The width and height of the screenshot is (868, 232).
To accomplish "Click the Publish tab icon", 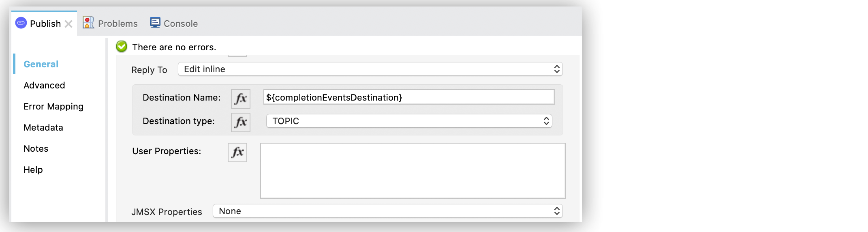I will tap(21, 23).
